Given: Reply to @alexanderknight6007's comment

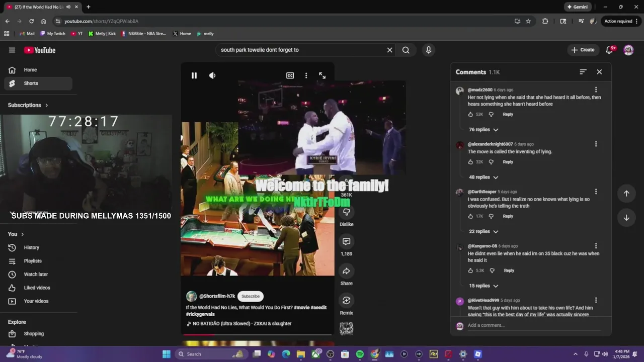Looking at the screenshot, I should 508,162.
